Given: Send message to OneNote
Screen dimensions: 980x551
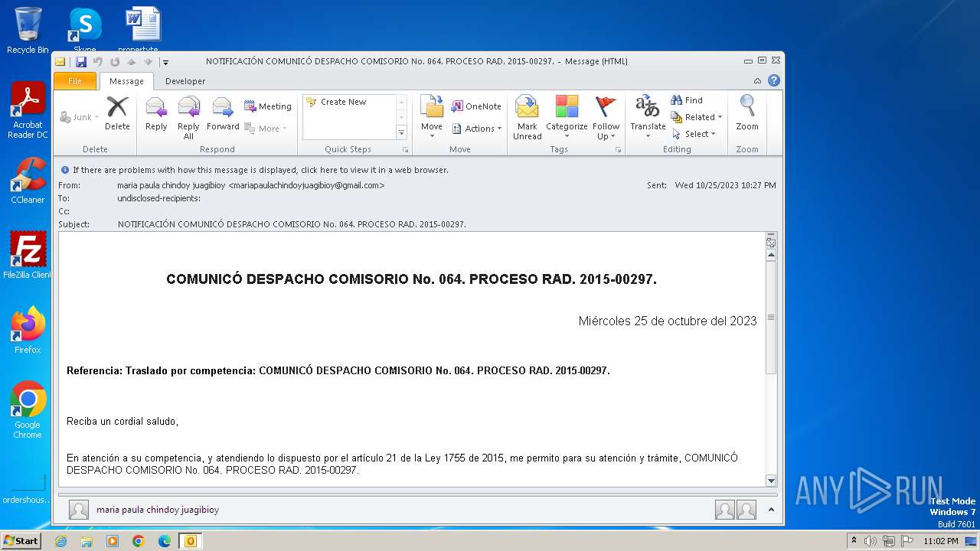Looking at the screenshot, I should pyautogui.click(x=476, y=106).
